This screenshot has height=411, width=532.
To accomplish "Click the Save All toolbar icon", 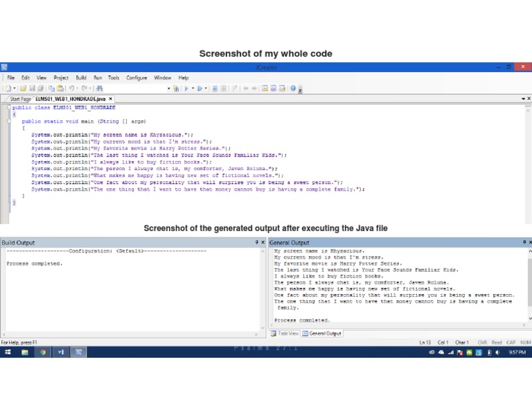I will click(40, 89).
